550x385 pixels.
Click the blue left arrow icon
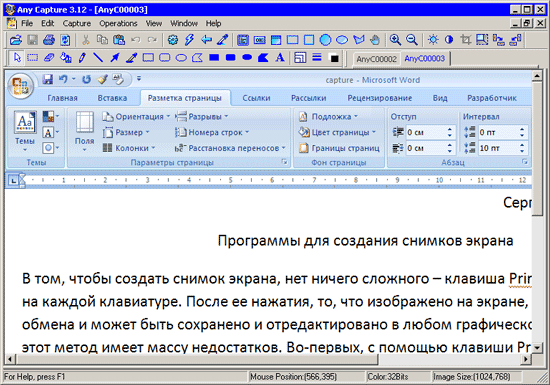(x=206, y=40)
